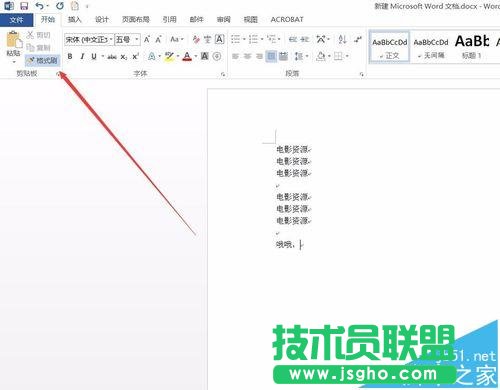
Task: Click the Enclosed Characters (circled character) icon
Action: pyautogui.click(x=217, y=56)
